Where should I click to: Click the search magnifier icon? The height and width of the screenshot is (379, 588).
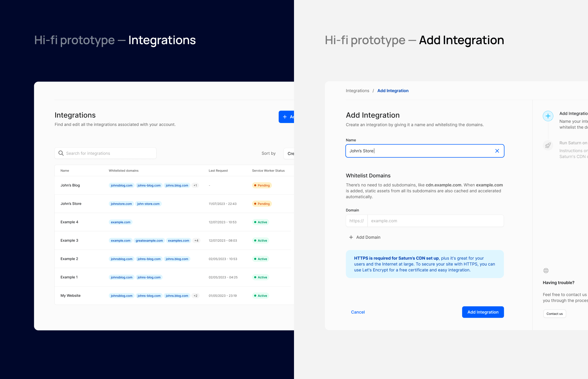(x=61, y=153)
